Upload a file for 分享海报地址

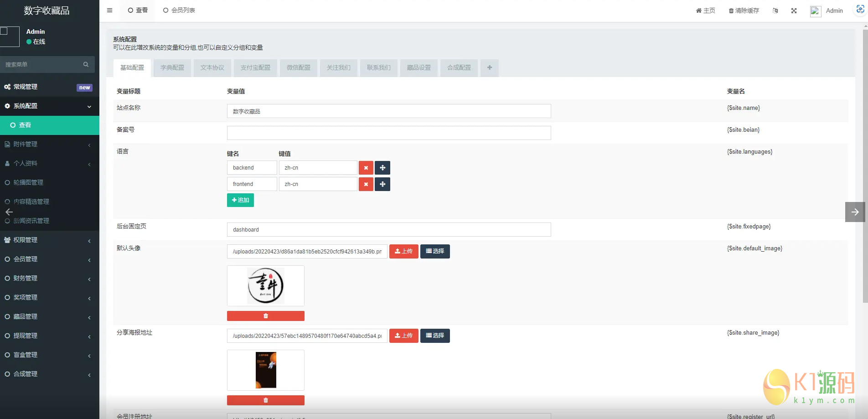[404, 336]
